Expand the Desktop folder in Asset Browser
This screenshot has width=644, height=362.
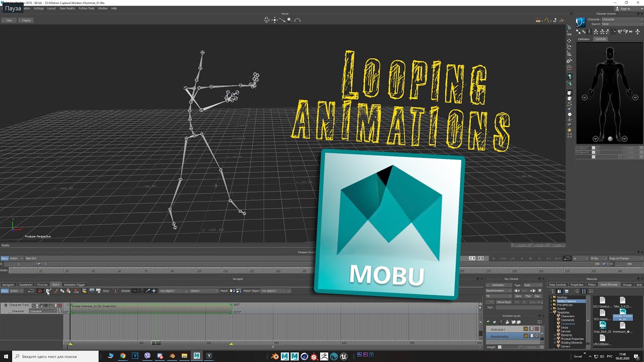pos(551,297)
